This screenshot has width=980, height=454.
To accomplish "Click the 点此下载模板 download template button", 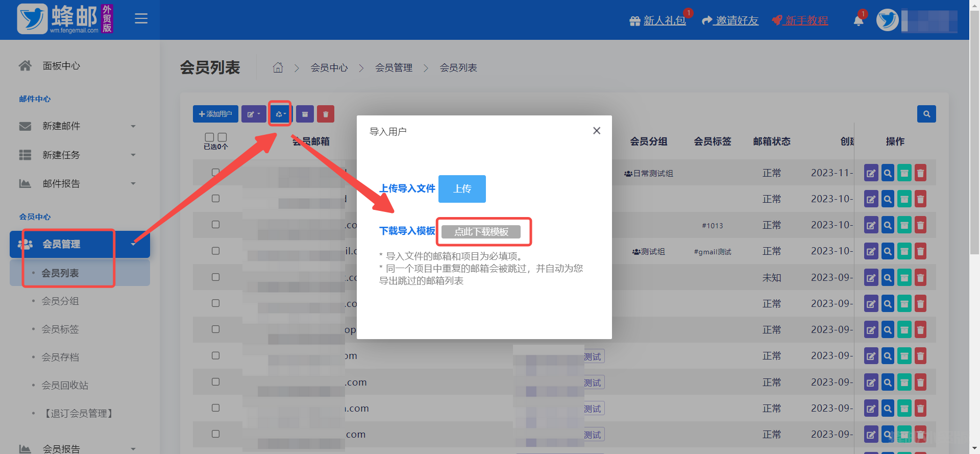I will point(481,232).
